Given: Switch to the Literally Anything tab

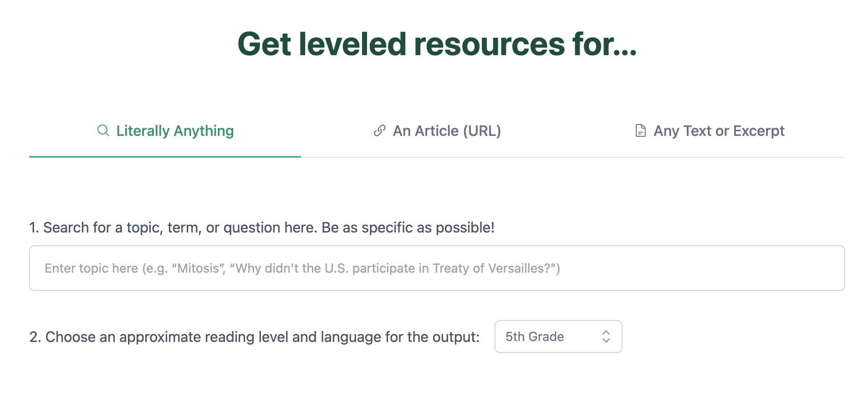Looking at the screenshot, I should [x=175, y=131].
